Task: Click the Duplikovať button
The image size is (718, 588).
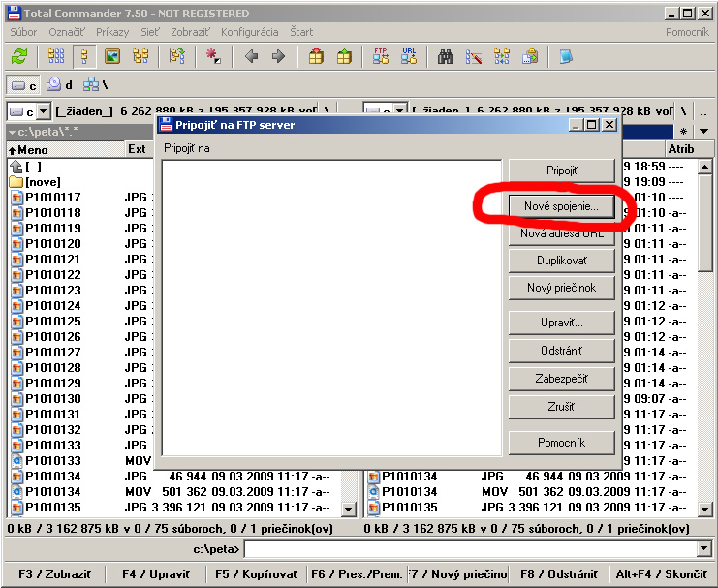Action: (x=561, y=261)
